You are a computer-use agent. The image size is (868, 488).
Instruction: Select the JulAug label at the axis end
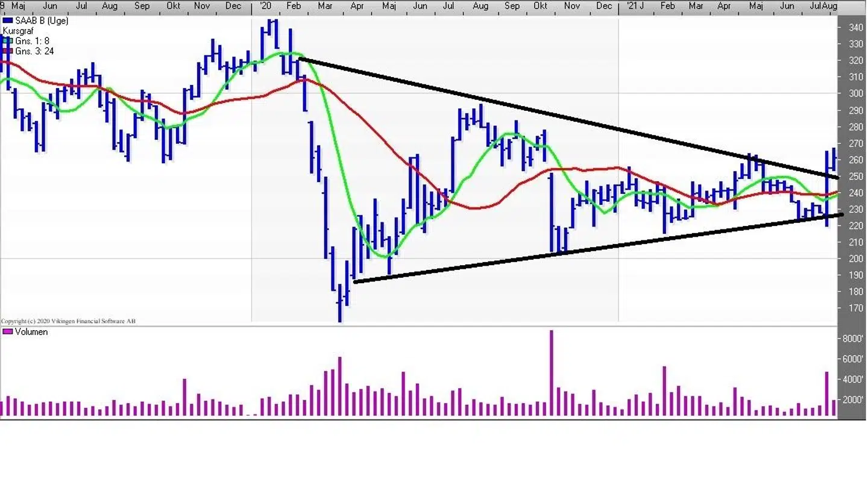[x=823, y=6]
